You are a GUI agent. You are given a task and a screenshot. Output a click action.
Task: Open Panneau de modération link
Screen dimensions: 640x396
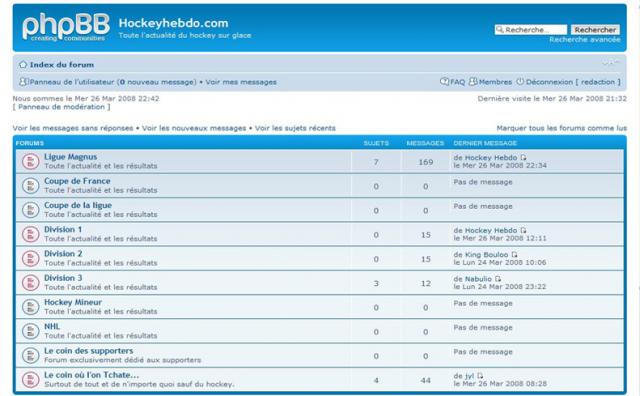point(61,107)
